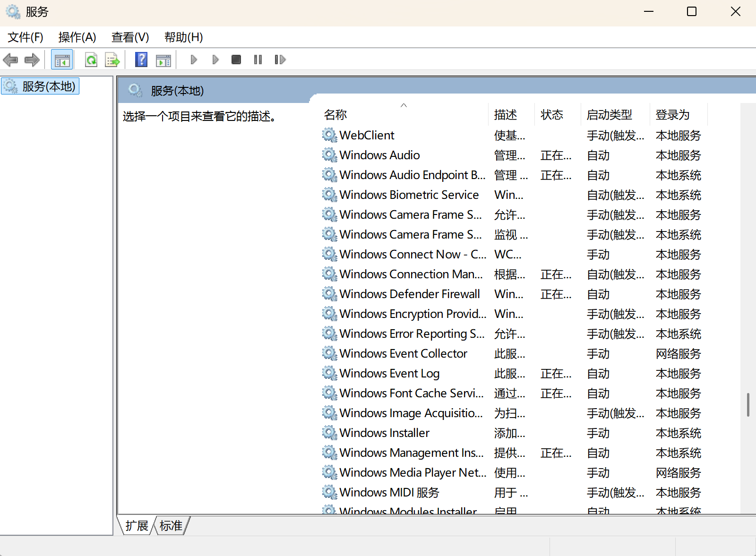
Task: Select the Windows Connection Man... service
Action: click(x=411, y=274)
